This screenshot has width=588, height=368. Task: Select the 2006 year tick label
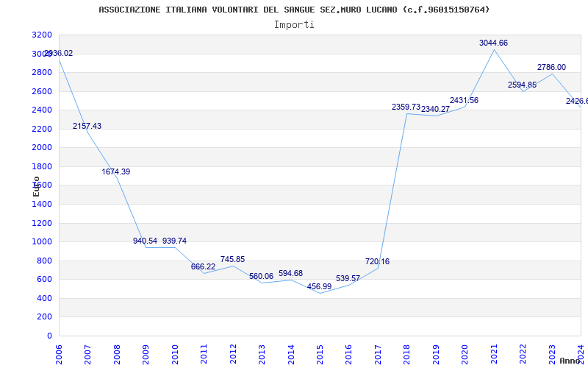pyautogui.click(x=59, y=355)
